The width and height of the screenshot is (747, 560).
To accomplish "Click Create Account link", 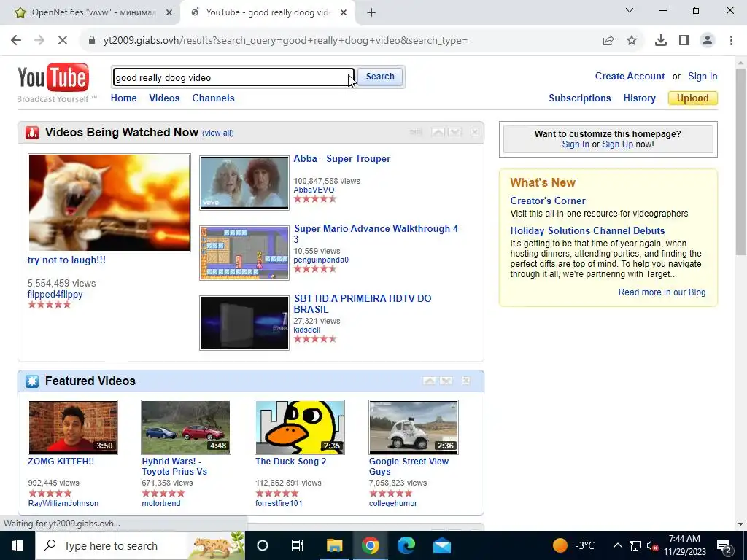I will click(630, 76).
